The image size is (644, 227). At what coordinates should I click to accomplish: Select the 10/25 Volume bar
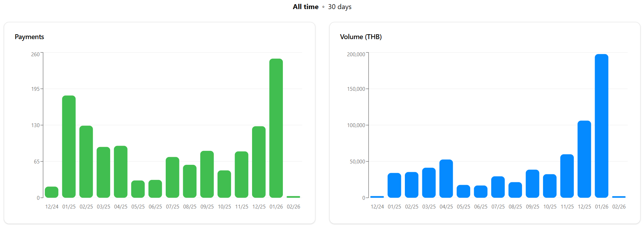pos(550,186)
